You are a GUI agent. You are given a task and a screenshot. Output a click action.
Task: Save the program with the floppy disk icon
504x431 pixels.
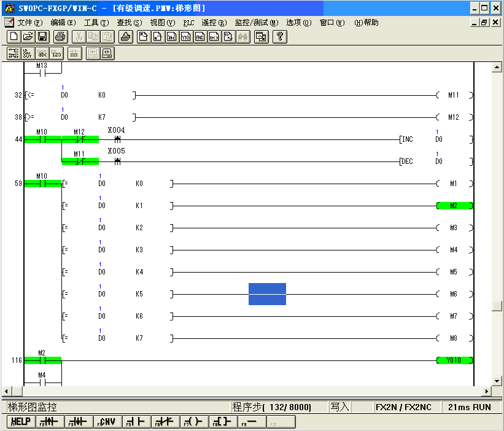(x=43, y=37)
